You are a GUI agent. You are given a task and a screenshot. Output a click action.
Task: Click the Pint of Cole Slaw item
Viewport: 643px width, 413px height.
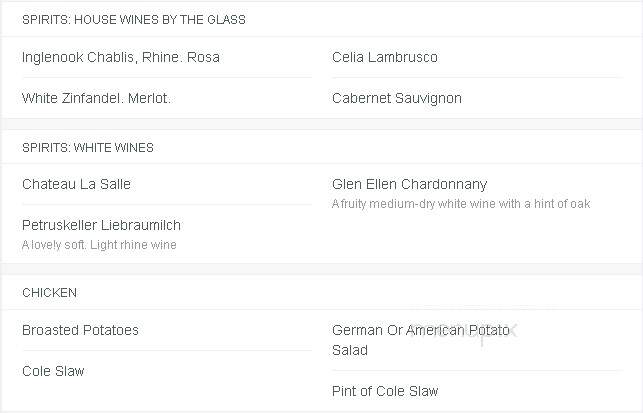click(385, 391)
